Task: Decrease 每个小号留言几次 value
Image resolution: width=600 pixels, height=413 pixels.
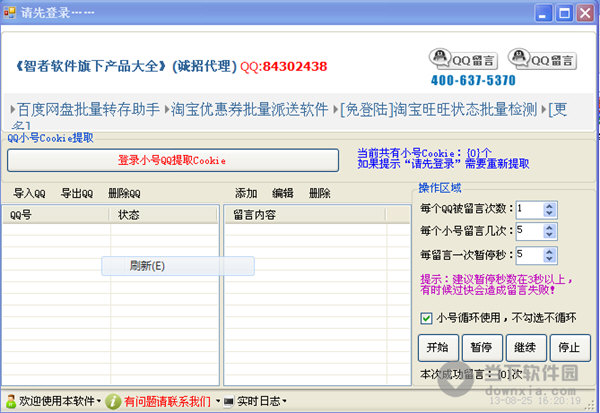Action: [549, 235]
